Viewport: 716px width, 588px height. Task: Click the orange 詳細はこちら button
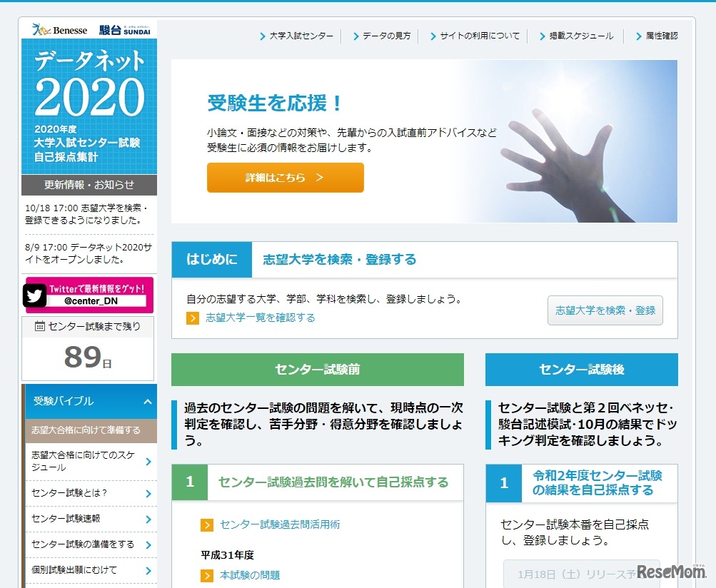[285, 177]
